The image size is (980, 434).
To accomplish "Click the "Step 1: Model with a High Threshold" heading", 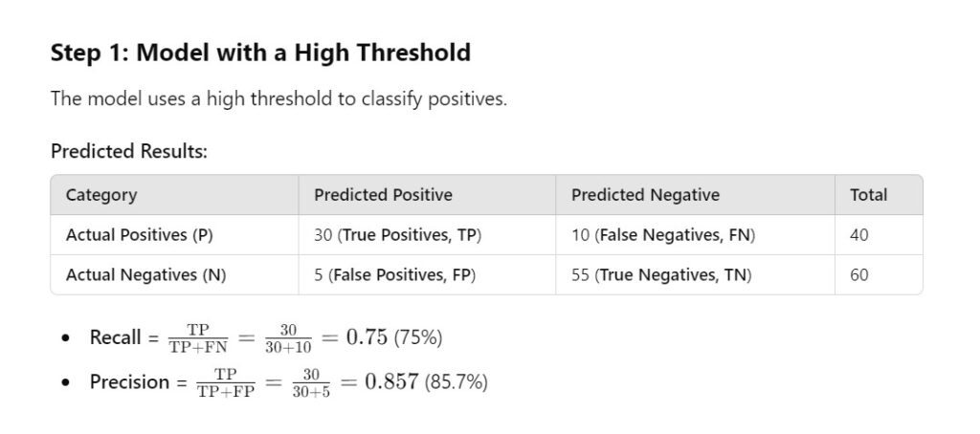I will point(260,53).
